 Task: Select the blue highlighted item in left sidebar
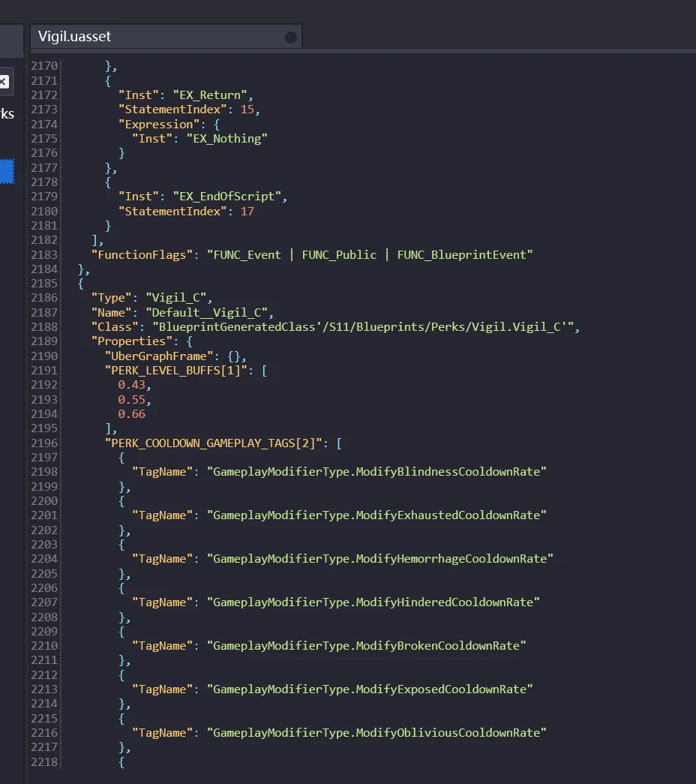[6, 171]
